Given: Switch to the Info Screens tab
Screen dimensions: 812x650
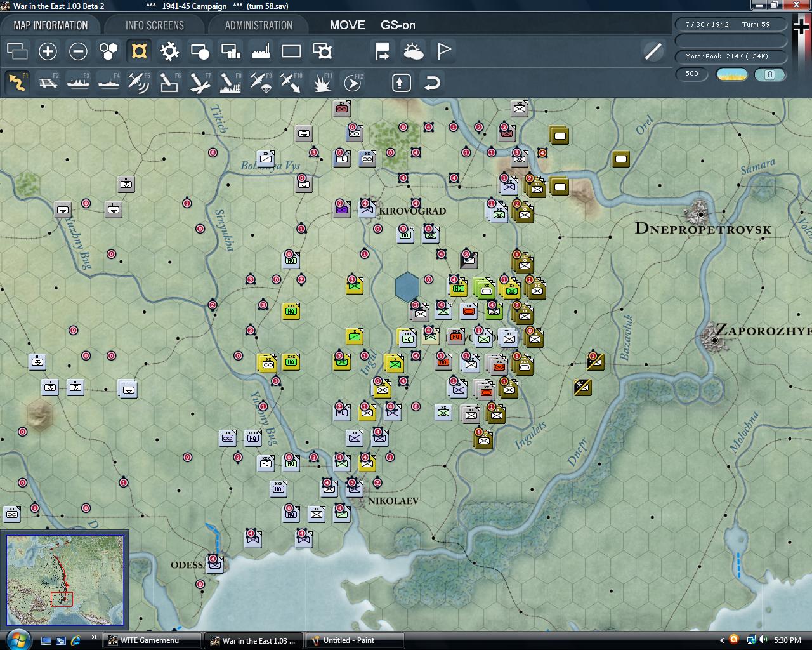Looking at the screenshot, I should 154,25.
